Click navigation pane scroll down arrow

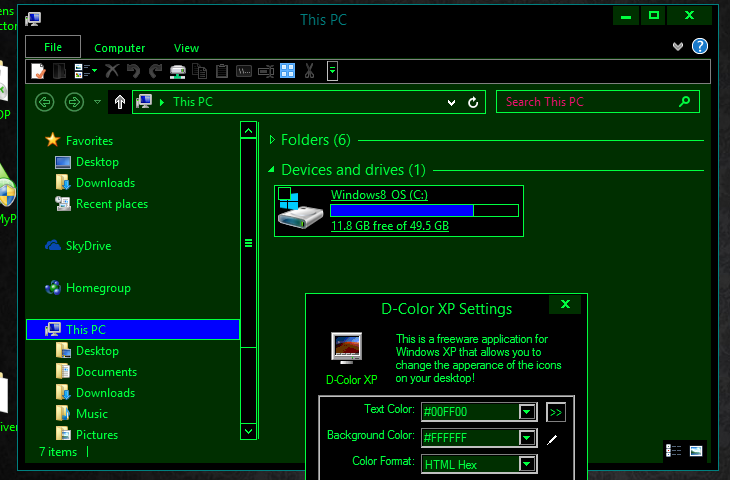pyautogui.click(x=249, y=431)
